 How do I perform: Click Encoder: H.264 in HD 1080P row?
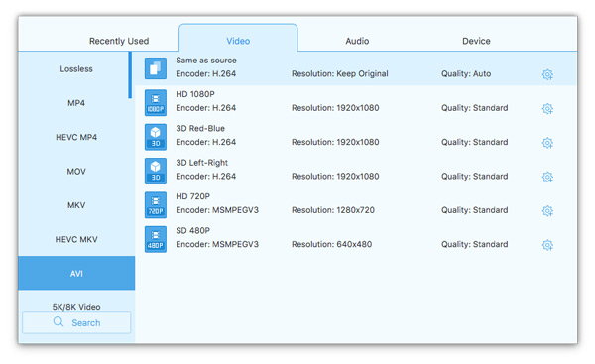[x=205, y=108]
